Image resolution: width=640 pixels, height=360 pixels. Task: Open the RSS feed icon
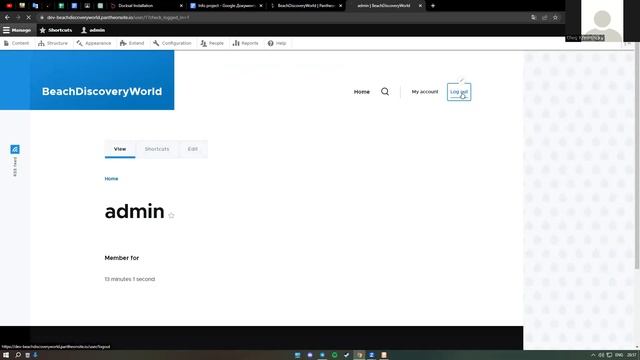[x=15, y=149]
